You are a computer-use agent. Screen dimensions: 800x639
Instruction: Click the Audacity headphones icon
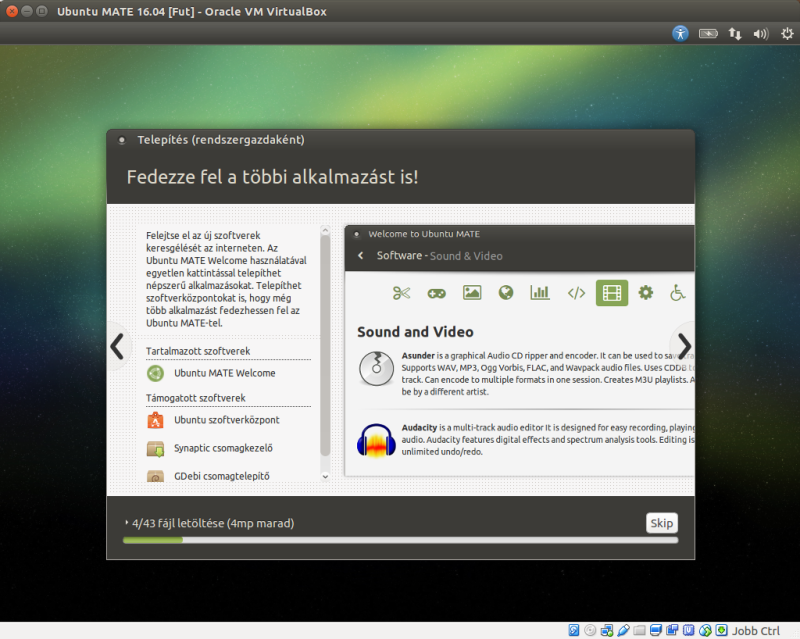coord(377,440)
